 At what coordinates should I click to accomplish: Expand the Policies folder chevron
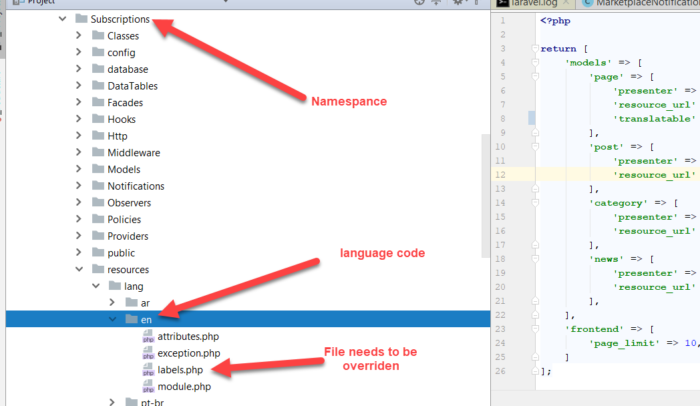pyautogui.click(x=79, y=219)
